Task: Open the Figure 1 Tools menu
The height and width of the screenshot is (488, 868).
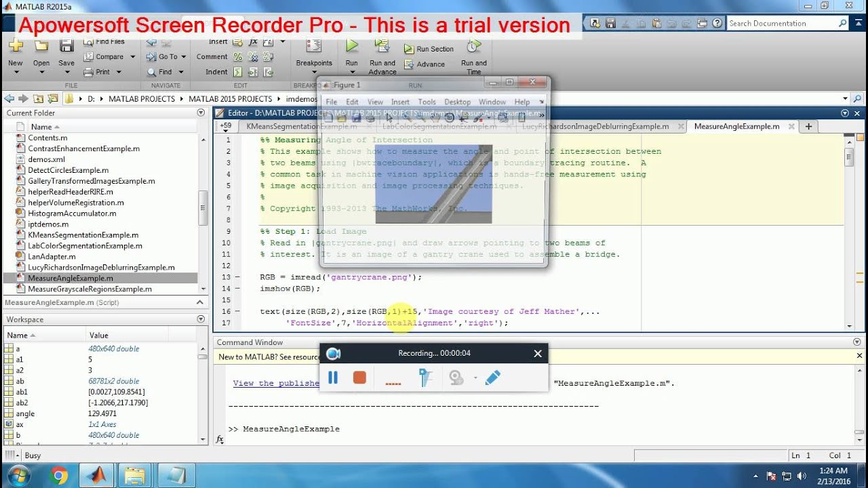Action: pyautogui.click(x=427, y=102)
